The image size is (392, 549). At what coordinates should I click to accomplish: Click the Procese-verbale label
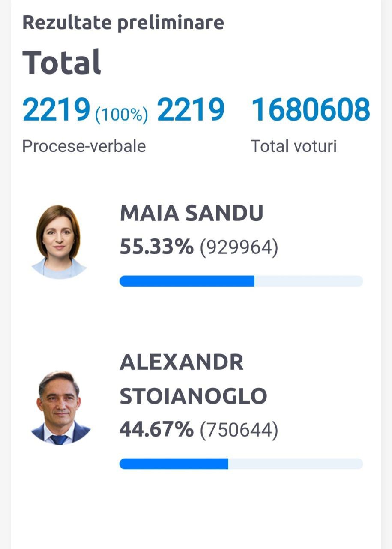(x=84, y=146)
